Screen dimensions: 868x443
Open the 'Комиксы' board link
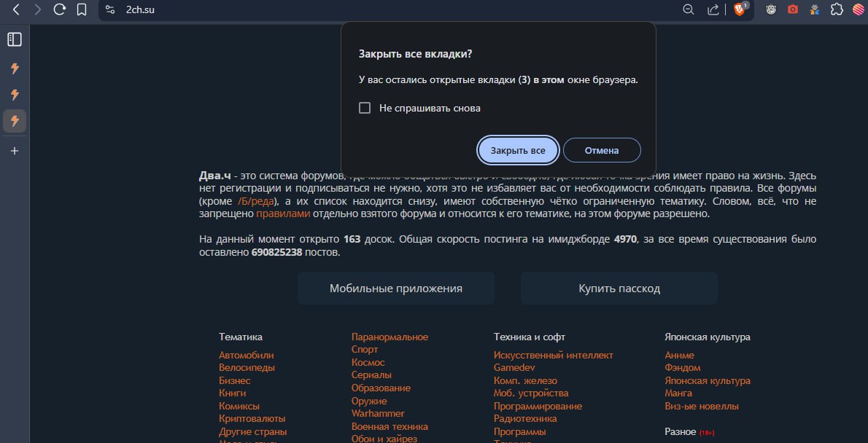click(239, 407)
